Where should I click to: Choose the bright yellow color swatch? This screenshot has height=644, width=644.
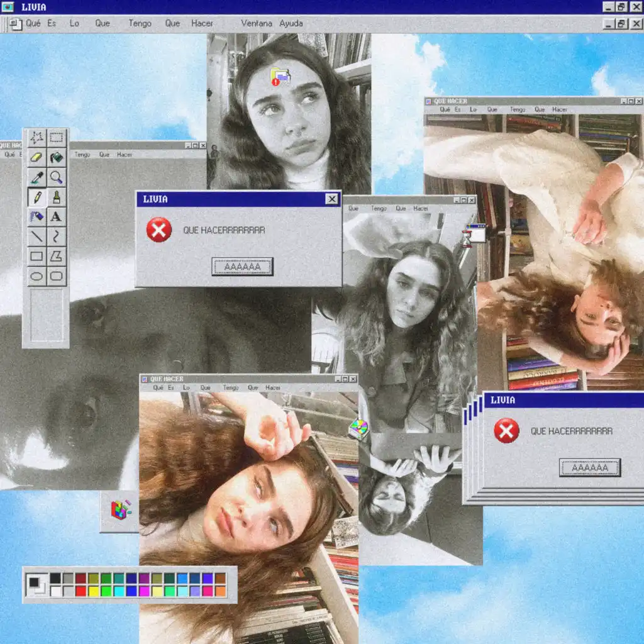pyautogui.click(x=94, y=591)
